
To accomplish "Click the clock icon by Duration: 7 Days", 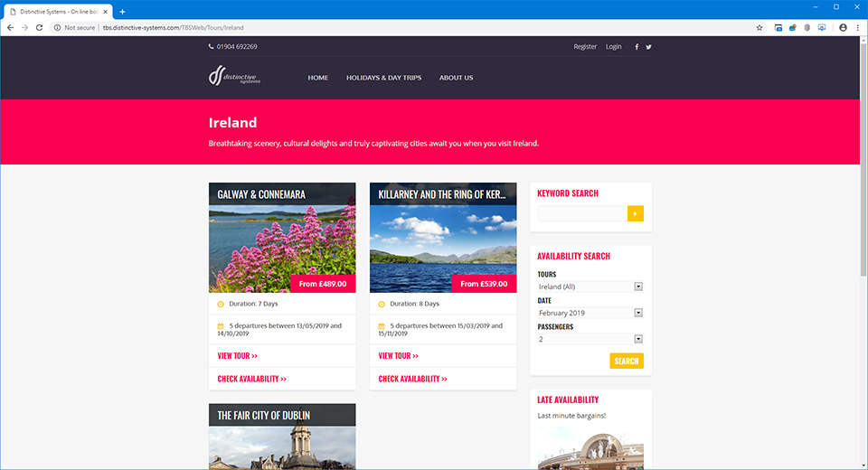I will point(221,304).
